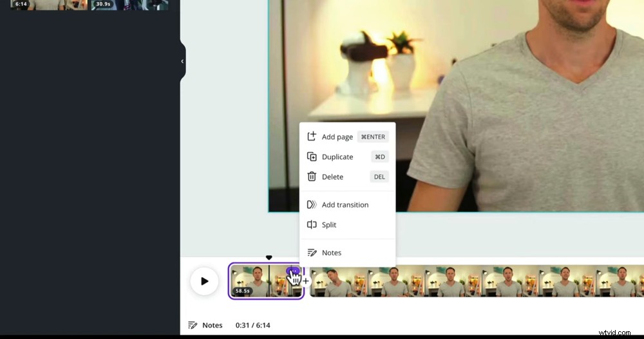Click the DEL shortcut badge
Image resolution: width=644 pixels, height=339 pixels.
click(x=379, y=177)
